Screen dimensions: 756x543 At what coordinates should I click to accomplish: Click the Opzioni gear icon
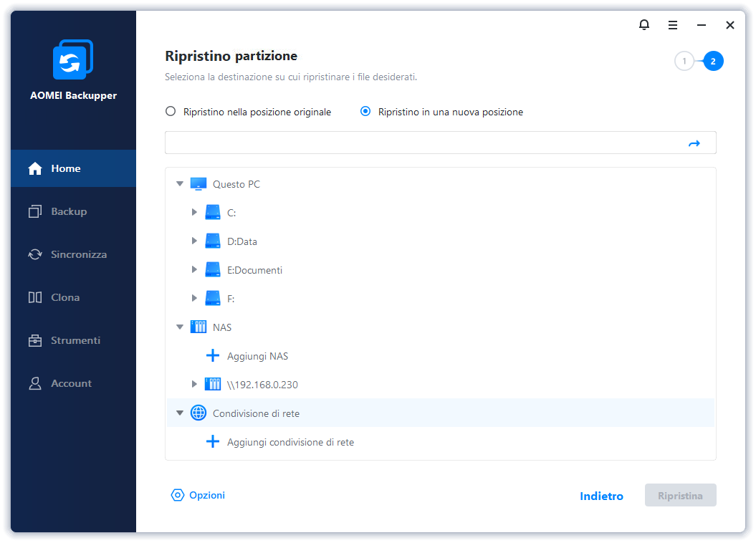coord(178,495)
